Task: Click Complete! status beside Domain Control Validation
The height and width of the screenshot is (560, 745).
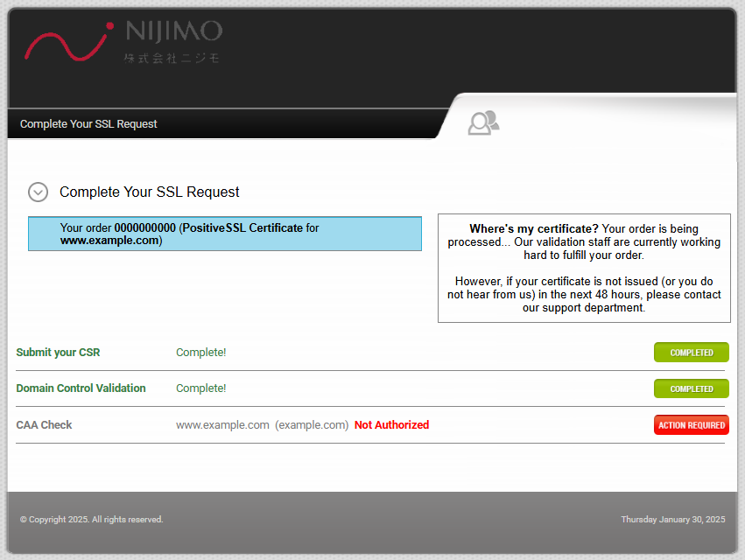Action: tap(200, 388)
